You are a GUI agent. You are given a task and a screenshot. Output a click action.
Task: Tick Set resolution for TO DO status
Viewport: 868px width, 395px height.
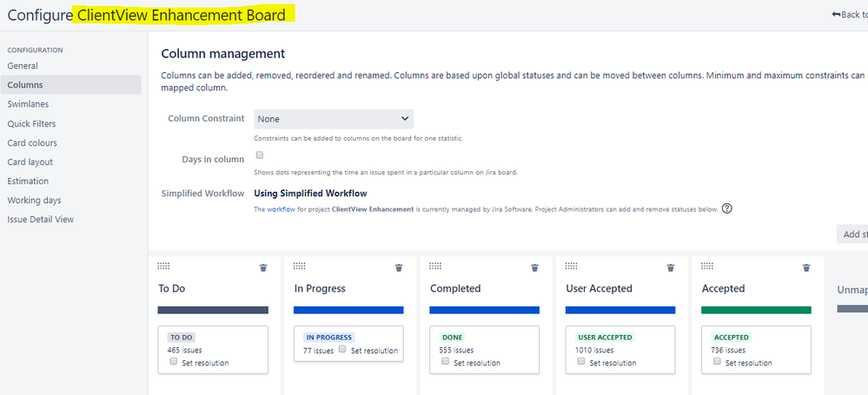pos(174,361)
